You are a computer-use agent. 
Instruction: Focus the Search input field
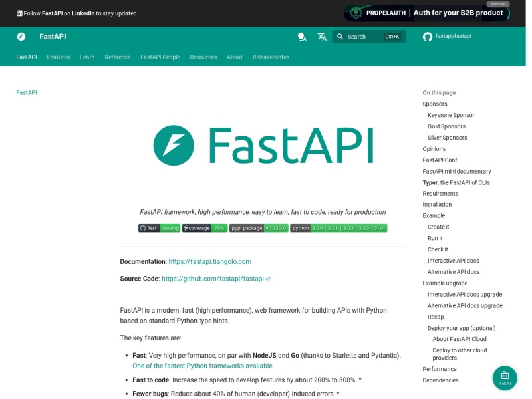click(369, 37)
